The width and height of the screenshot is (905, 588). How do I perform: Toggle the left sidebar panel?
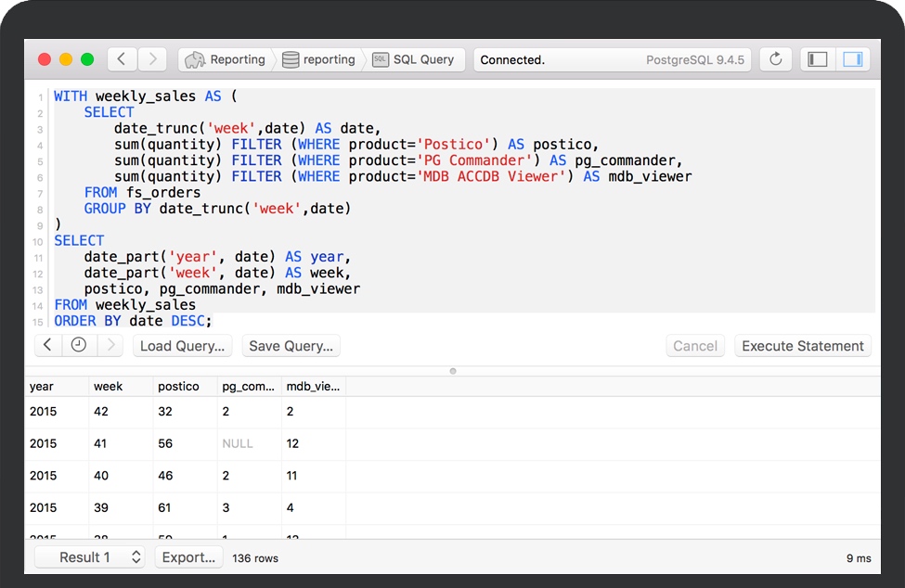pos(818,59)
